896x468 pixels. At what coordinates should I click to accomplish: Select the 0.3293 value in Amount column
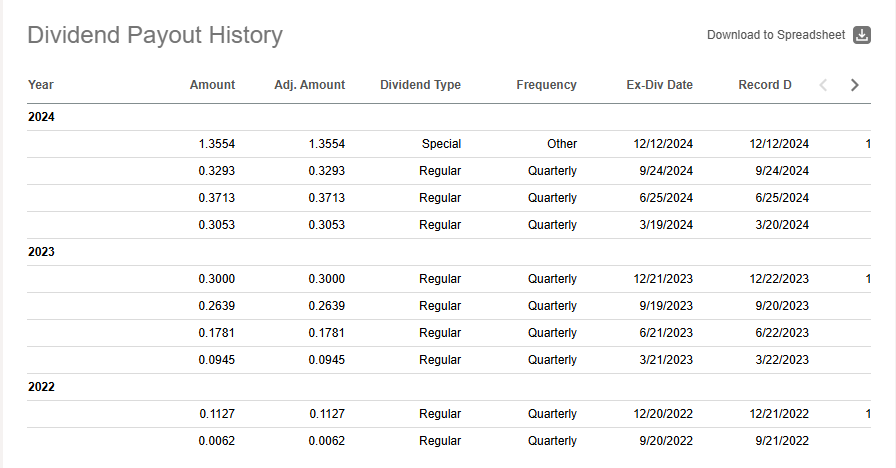[217, 171]
